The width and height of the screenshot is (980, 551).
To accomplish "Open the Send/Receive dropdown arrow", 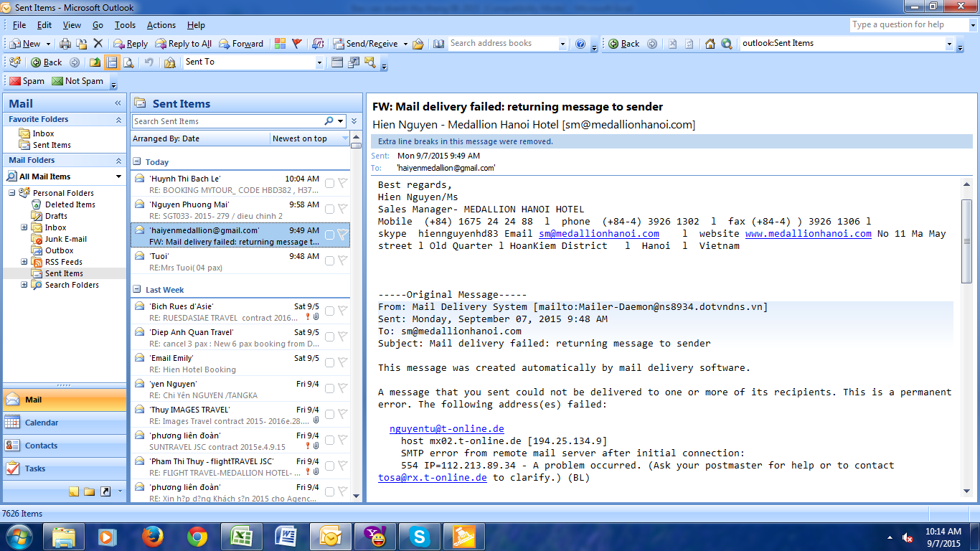I will (x=405, y=44).
